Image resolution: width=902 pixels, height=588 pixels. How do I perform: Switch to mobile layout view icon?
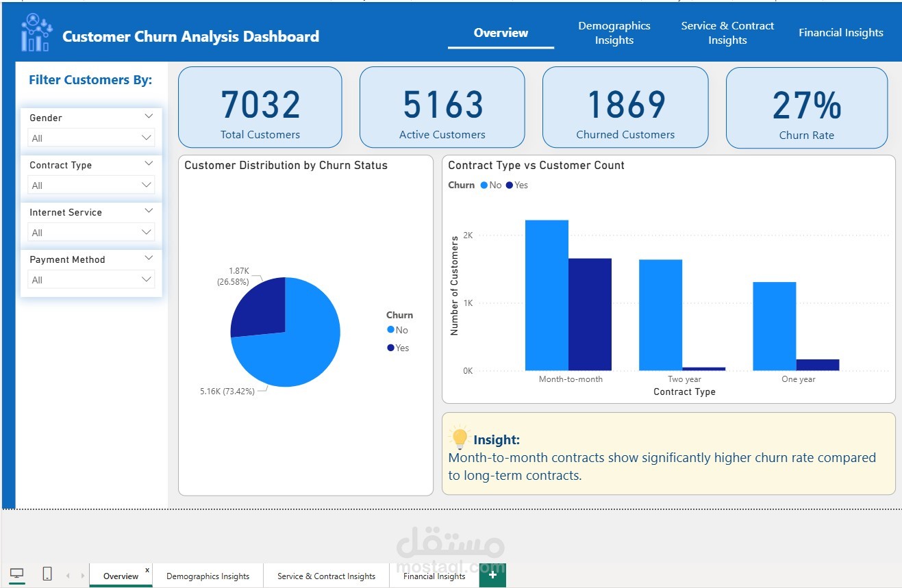(x=47, y=574)
